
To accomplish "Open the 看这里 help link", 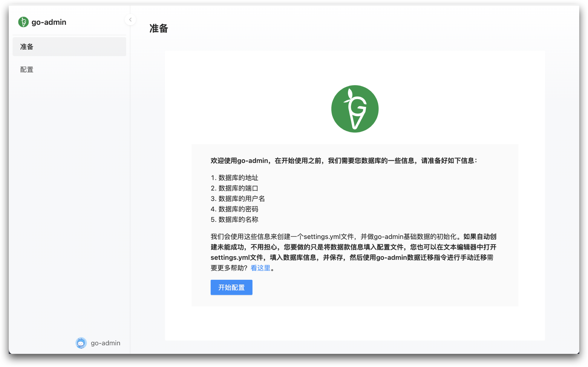I will tap(260, 268).
